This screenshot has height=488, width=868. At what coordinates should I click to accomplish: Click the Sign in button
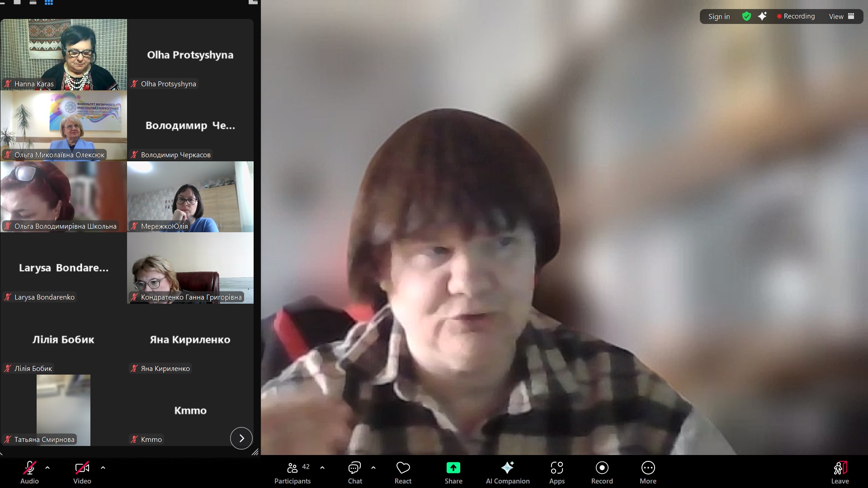pyautogui.click(x=719, y=16)
